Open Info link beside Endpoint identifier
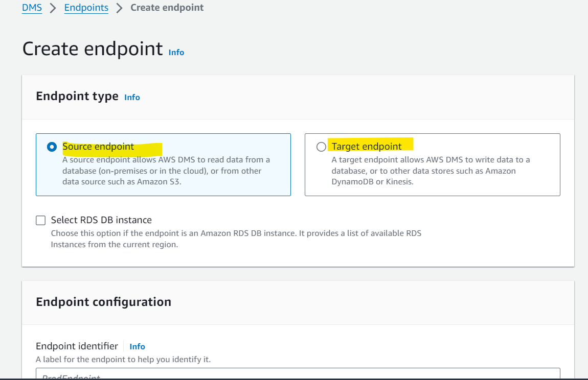 click(x=137, y=347)
